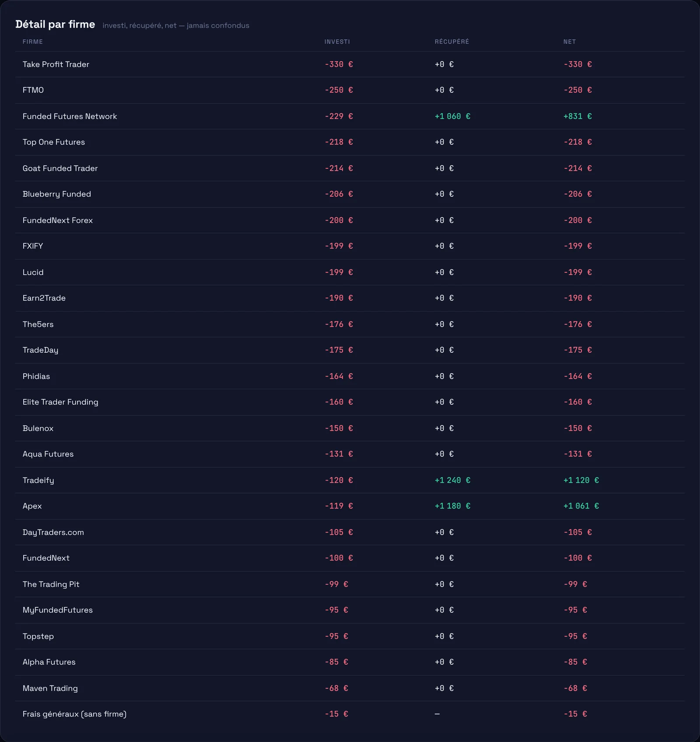Image resolution: width=700 pixels, height=742 pixels.
Task: Click Tradeify net value +1 120 €
Action: tap(581, 480)
